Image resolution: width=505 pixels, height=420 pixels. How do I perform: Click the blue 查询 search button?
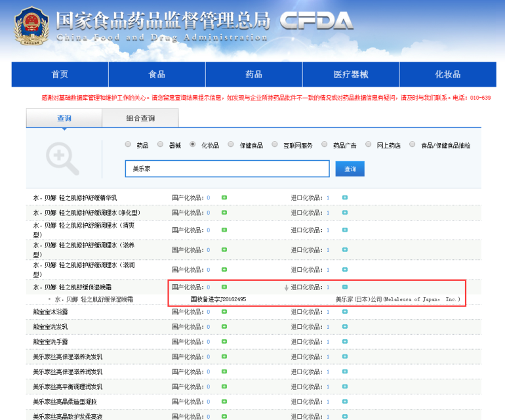pos(350,169)
